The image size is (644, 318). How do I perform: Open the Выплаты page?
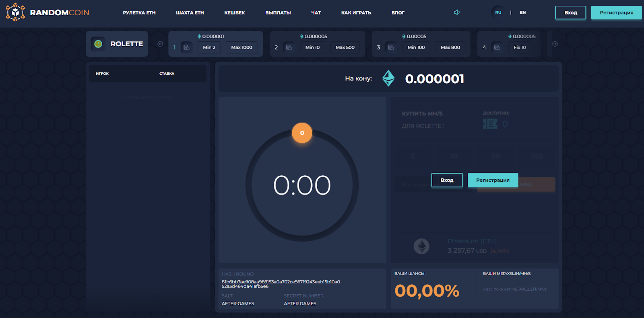278,13
